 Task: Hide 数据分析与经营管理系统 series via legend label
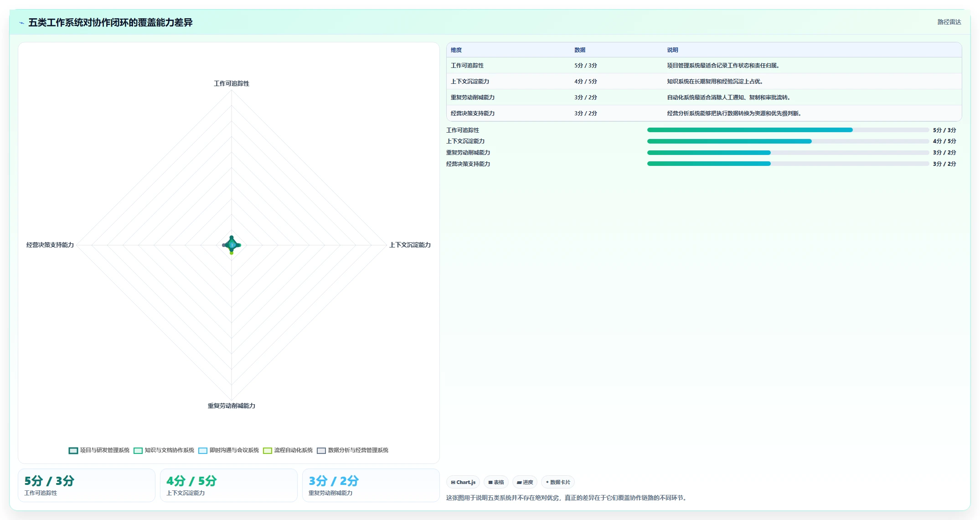pyautogui.click(x=358, y=450)
